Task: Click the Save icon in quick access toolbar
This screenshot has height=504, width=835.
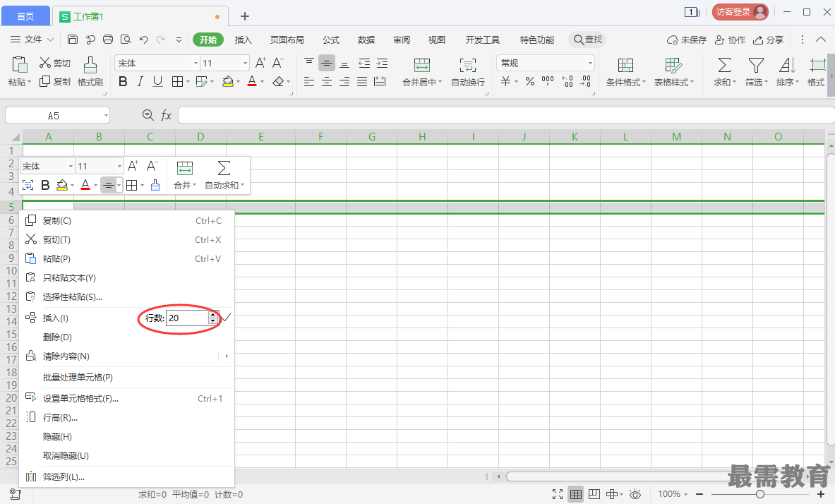Action: click(73, 40)
